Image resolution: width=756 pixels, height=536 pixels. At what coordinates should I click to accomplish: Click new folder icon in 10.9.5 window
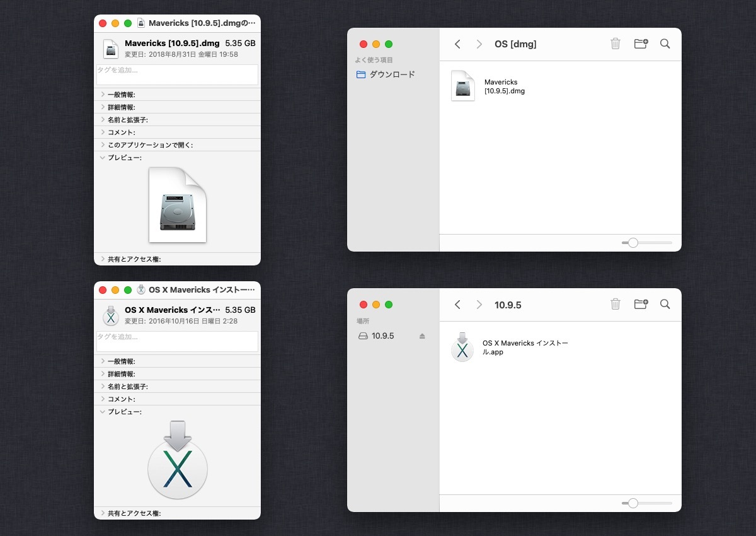[641, 305]
